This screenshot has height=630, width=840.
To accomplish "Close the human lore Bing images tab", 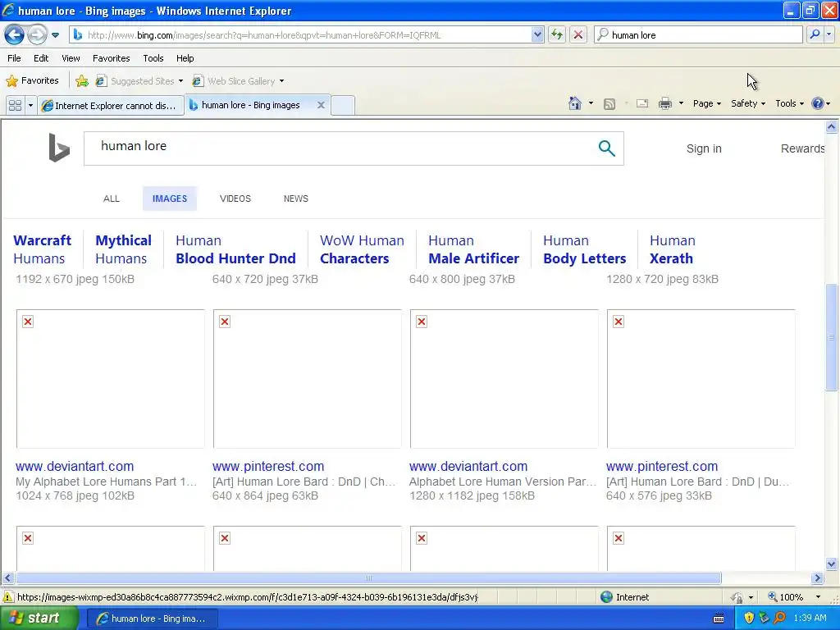I will (x=321, y=105).
